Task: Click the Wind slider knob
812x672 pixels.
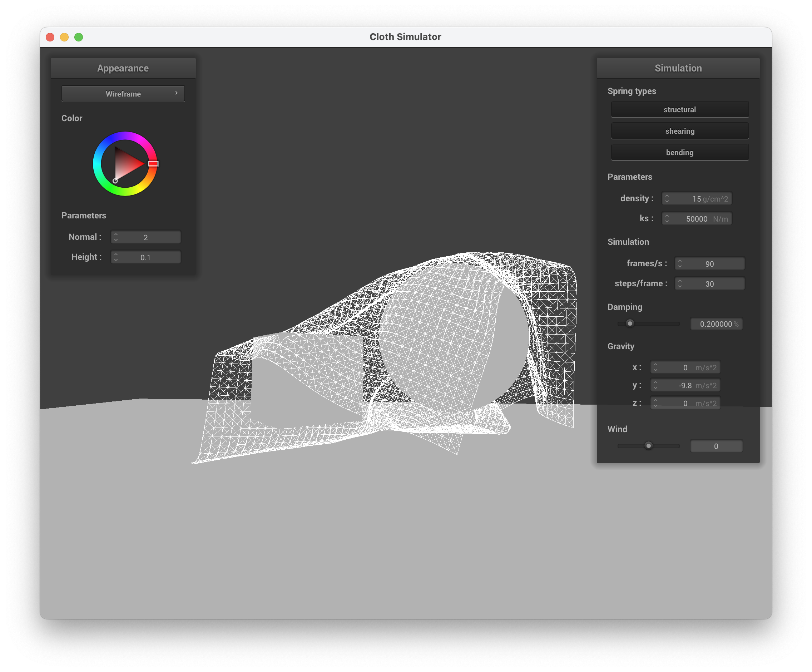Action: click(648, 446)
